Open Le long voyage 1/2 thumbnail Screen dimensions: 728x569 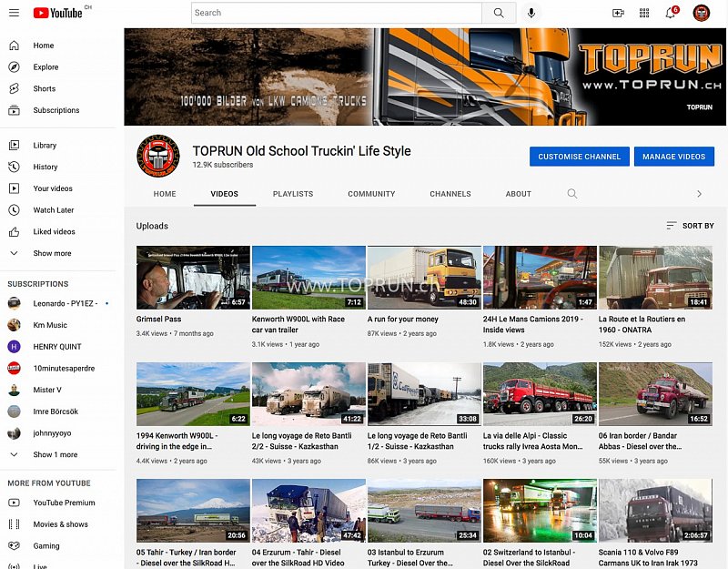pos(424,394)
